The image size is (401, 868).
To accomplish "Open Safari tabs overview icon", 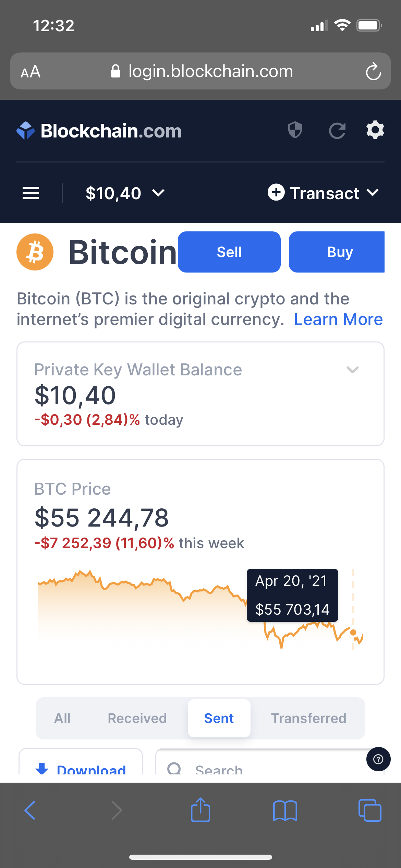I will 370,810.
